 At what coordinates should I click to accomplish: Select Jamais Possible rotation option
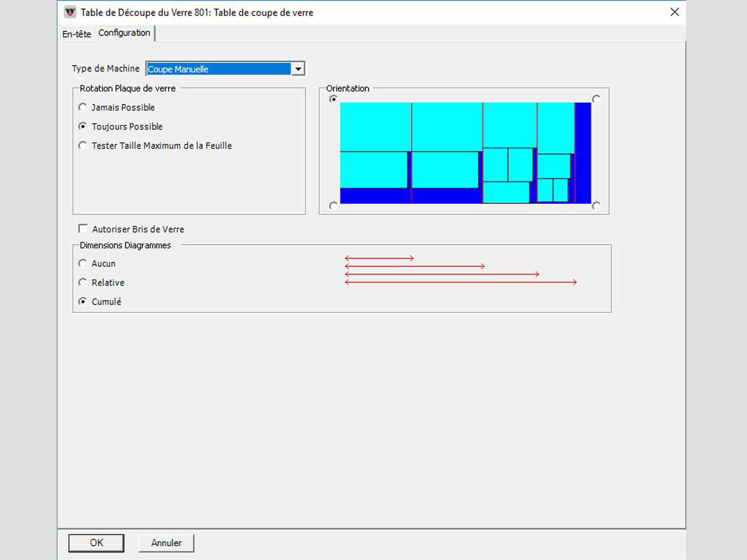point(82,107)
